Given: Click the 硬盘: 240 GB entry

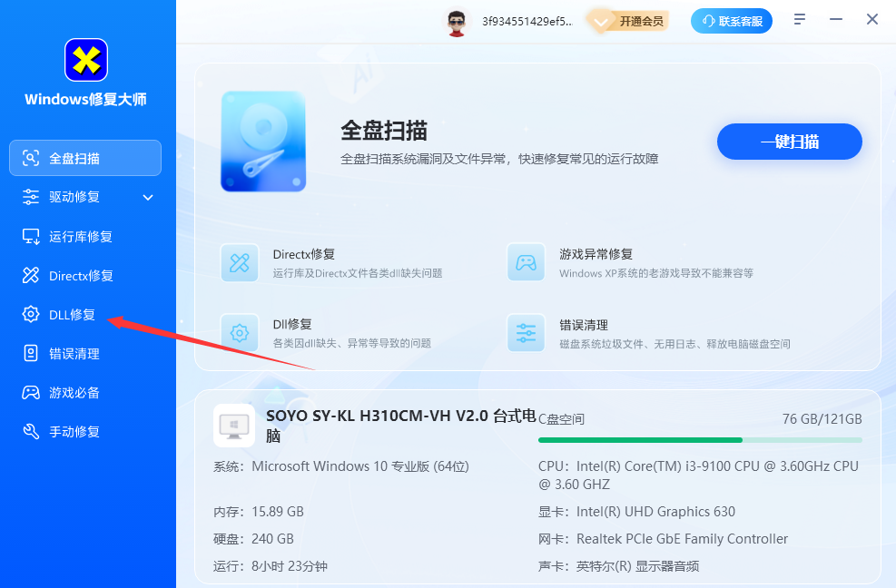Looking at the screenshot, I should 253,539.
